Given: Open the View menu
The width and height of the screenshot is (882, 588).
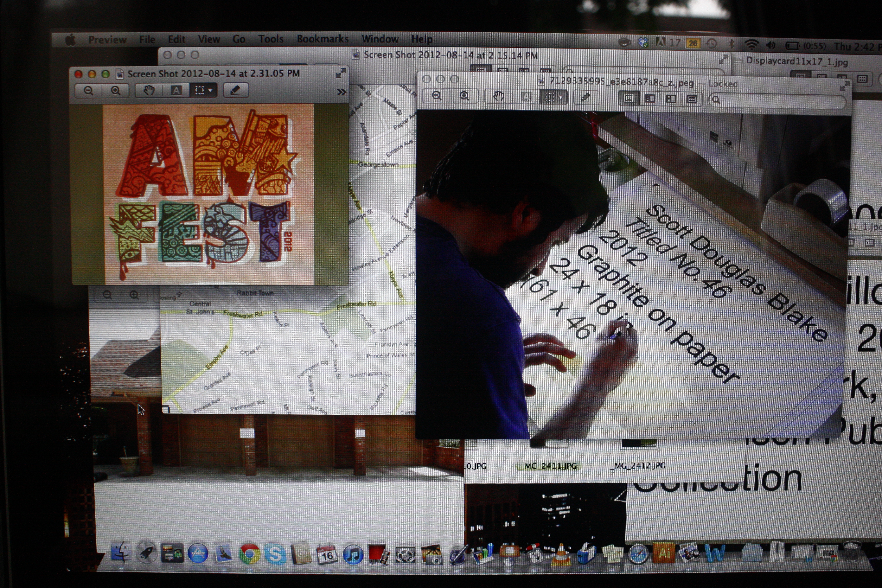Looking at the screenshot, I should pyautogui.click(x=209, y=39).
